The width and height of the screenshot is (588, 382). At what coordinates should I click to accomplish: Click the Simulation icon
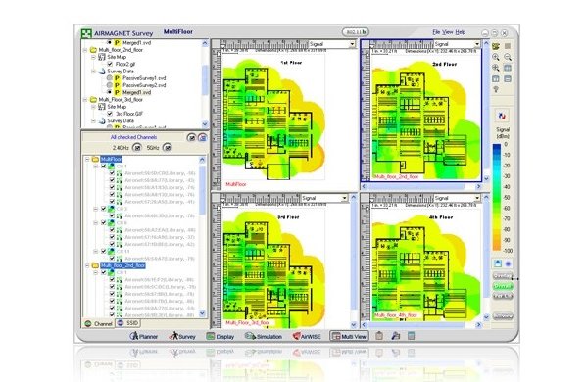coord(249,336)
